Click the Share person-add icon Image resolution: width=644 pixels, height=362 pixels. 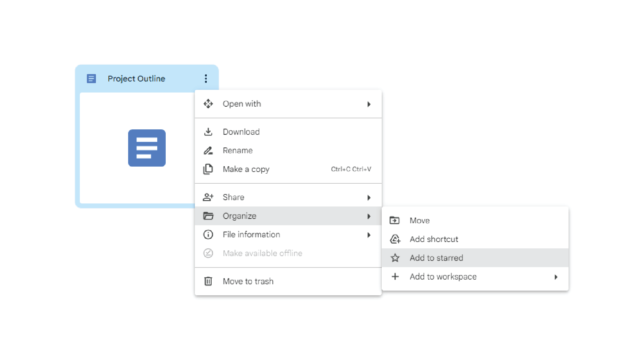pos(208,197)
